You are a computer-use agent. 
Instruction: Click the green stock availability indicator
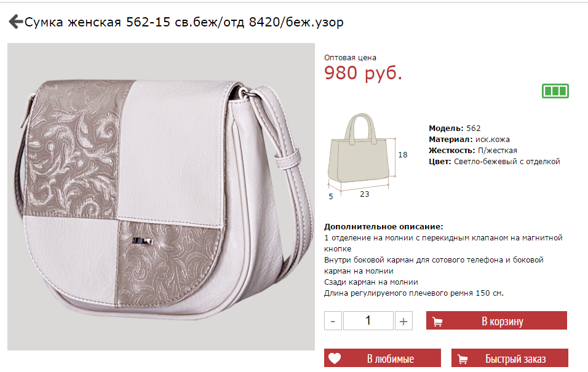coord(555,91)
